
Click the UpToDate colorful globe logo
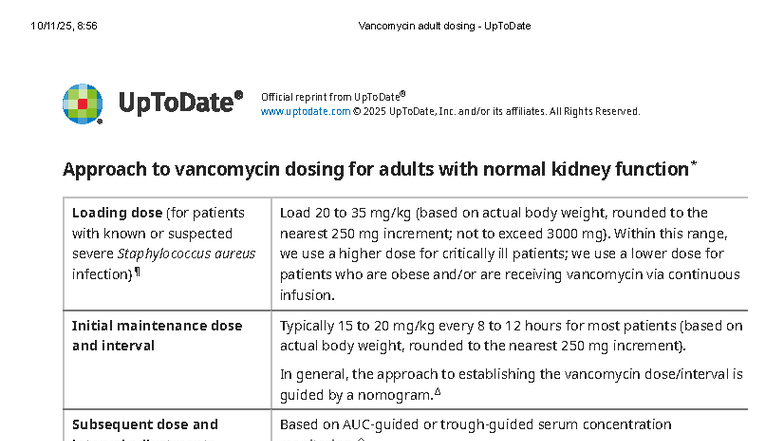(x=83, y=103)
